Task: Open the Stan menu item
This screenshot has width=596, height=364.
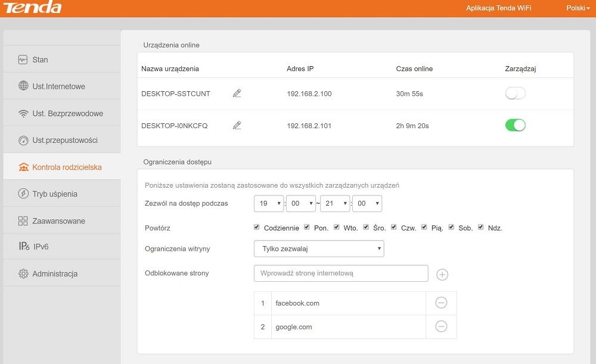Action: pyautogui.click(x=62, y=59)
